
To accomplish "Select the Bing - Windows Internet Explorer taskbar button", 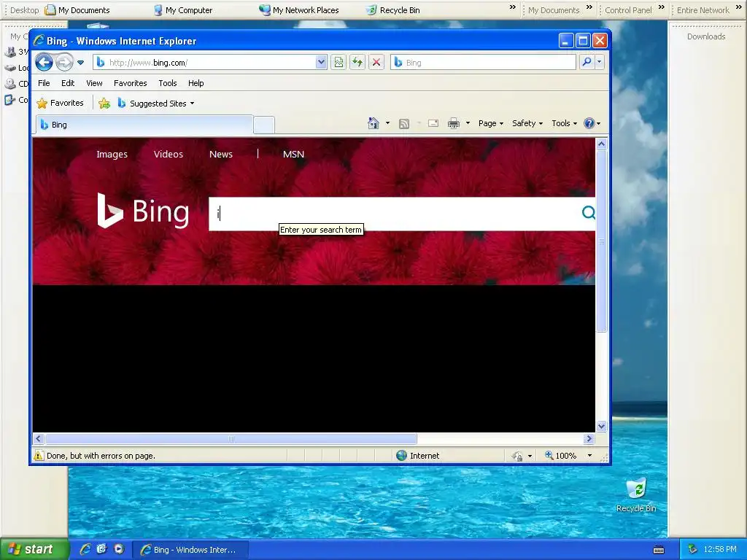I will [x=190, y=550].
